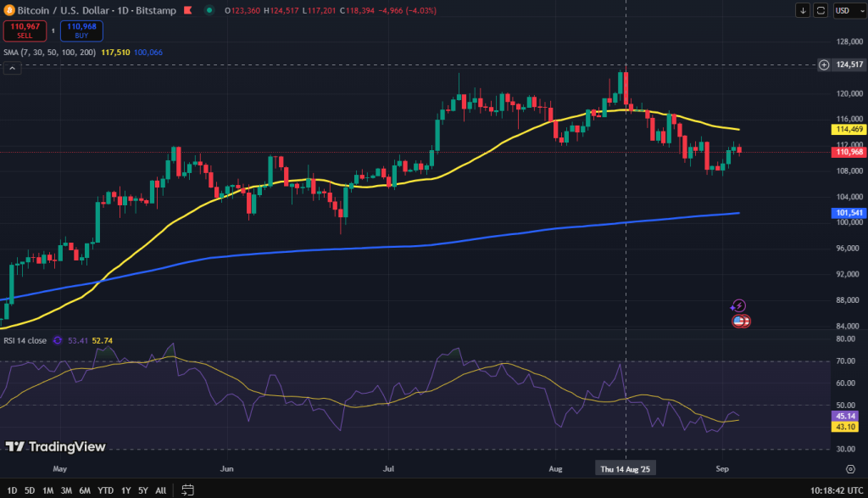Screen dimensions: 868x498
Task: Click the blue BUY 110,968 button
Action: tap(81, 31)
